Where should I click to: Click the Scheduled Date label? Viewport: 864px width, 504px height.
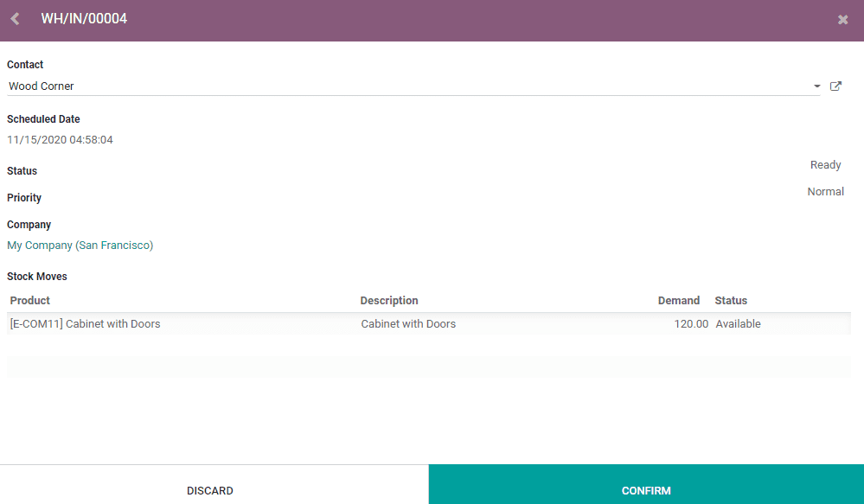click(x=43, y=119)
